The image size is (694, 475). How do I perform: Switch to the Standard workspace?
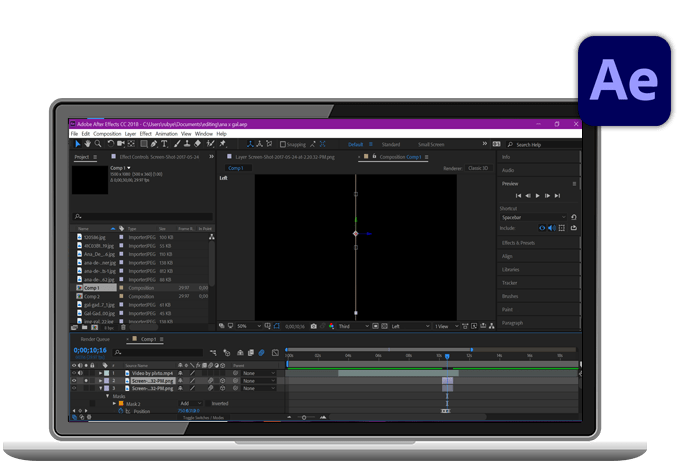coord(391,144)
